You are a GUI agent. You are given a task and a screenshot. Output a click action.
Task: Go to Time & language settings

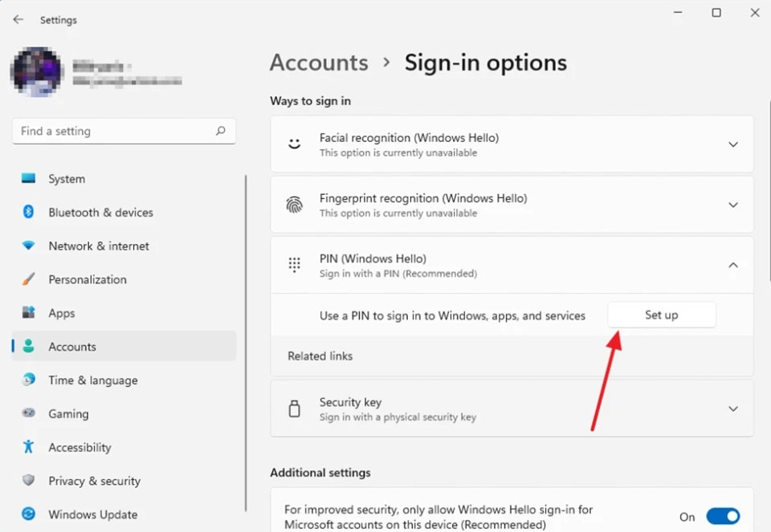point(92,380)
